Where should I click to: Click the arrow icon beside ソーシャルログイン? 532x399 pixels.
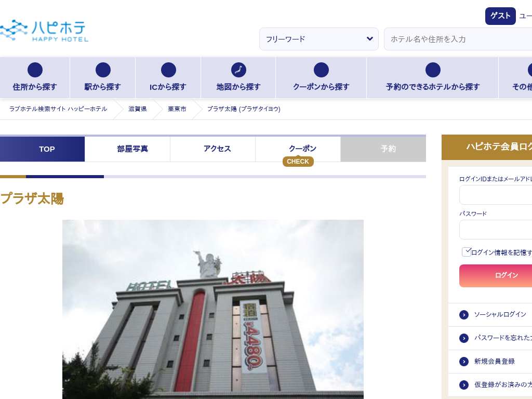[x=464, y=315]
